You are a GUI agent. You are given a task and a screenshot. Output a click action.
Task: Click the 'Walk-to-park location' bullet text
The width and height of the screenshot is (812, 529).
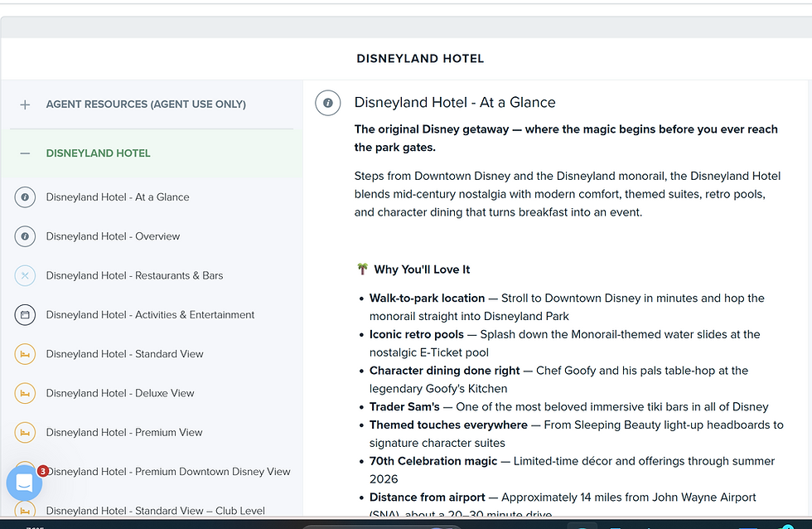coord(428,298)
